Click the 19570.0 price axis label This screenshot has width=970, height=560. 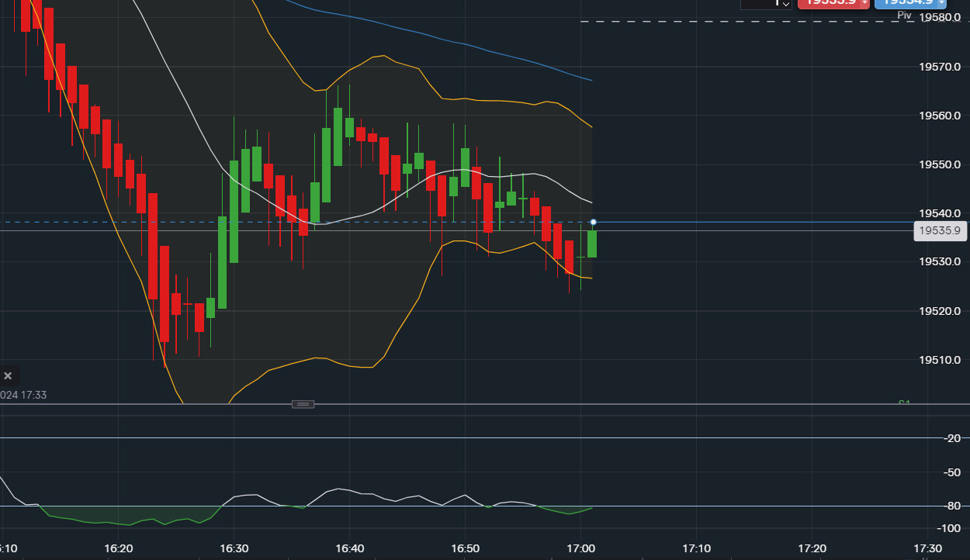pyautogui.click(x=941, y=67)
